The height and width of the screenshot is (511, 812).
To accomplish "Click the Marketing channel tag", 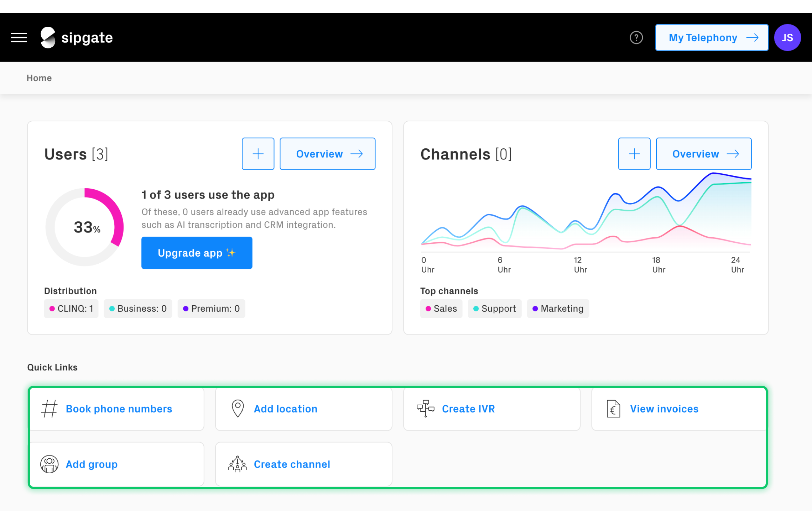I will [558, 309].
